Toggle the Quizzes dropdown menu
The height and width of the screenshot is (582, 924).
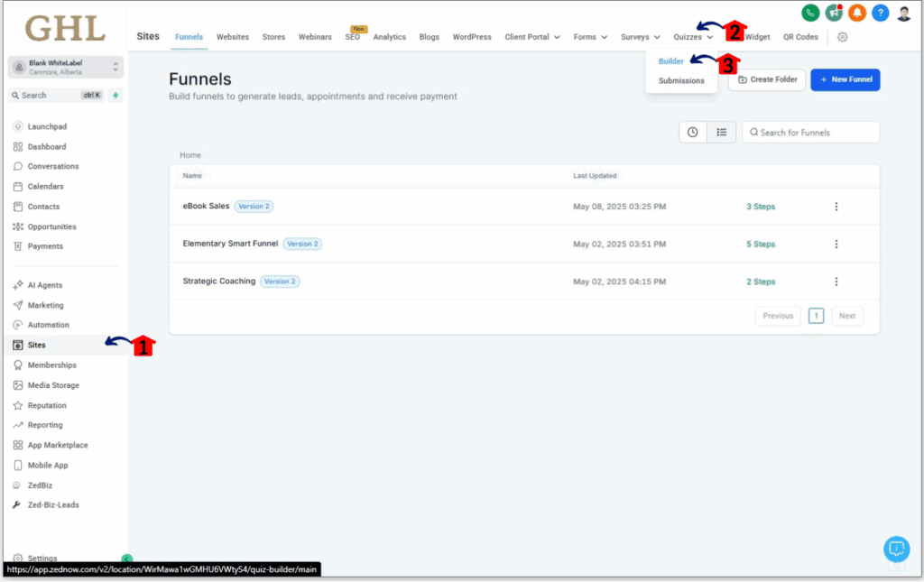click(693, 37)
